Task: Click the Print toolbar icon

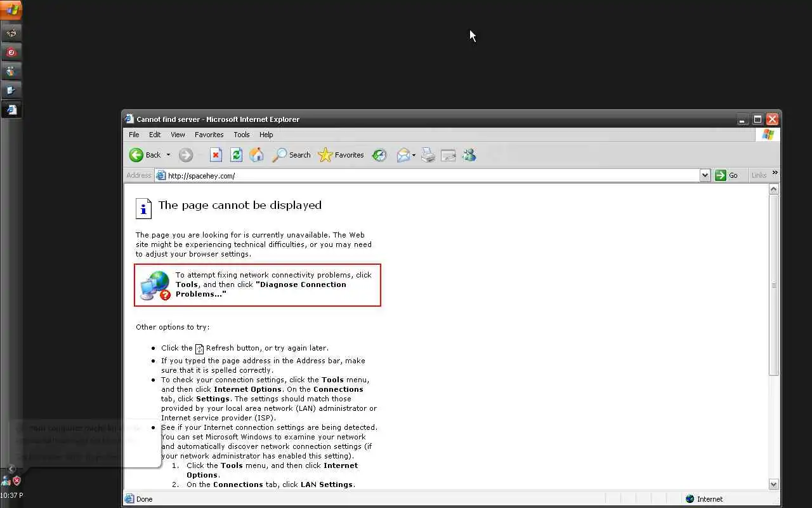Action: (x=428, y=155)
